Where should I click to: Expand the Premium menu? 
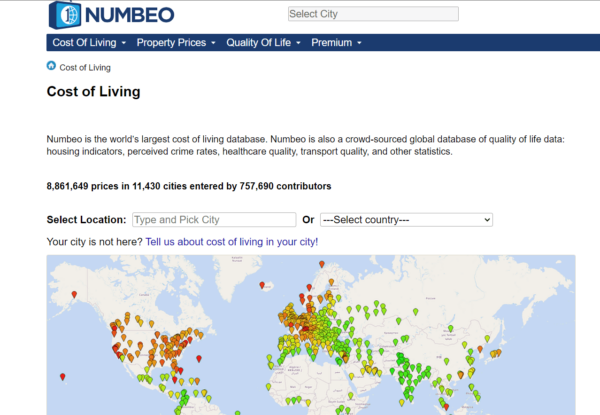coord(335,43)
